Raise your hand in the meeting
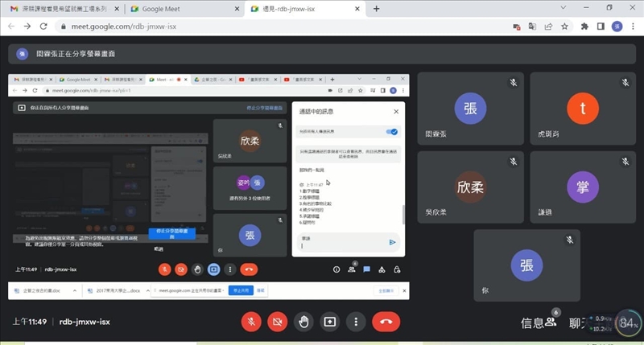 pos(303,322)
